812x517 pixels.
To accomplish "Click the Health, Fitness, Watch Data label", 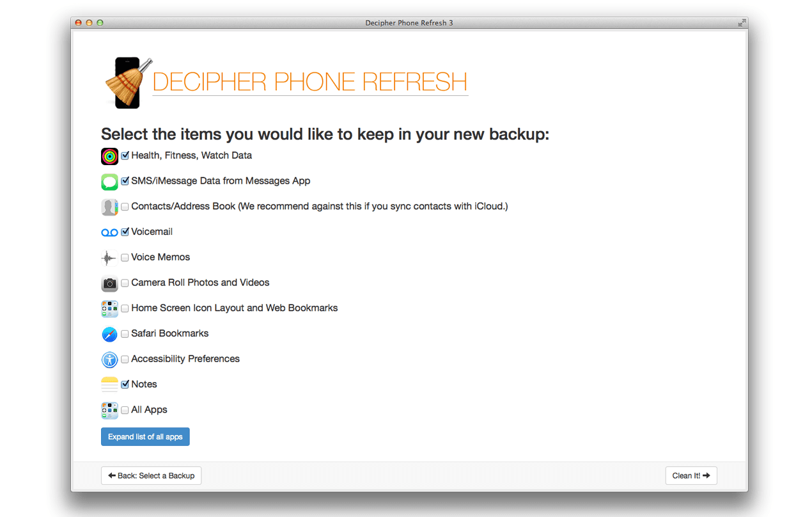I will (x=192, y=155).
